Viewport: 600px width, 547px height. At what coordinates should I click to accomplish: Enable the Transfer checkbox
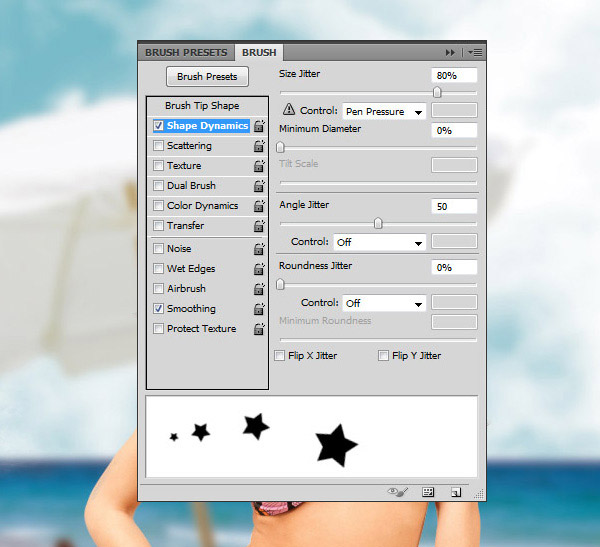click(158, 225)
